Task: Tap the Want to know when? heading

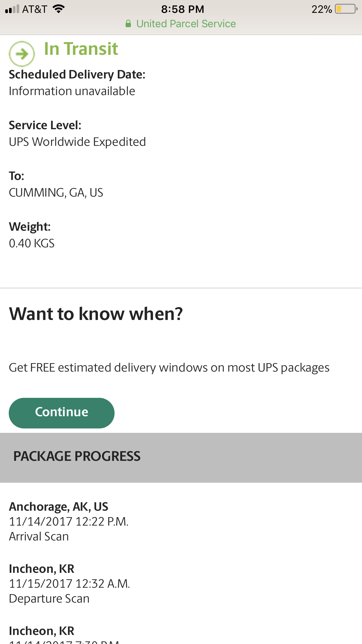Action: click(x=96, y=314)
